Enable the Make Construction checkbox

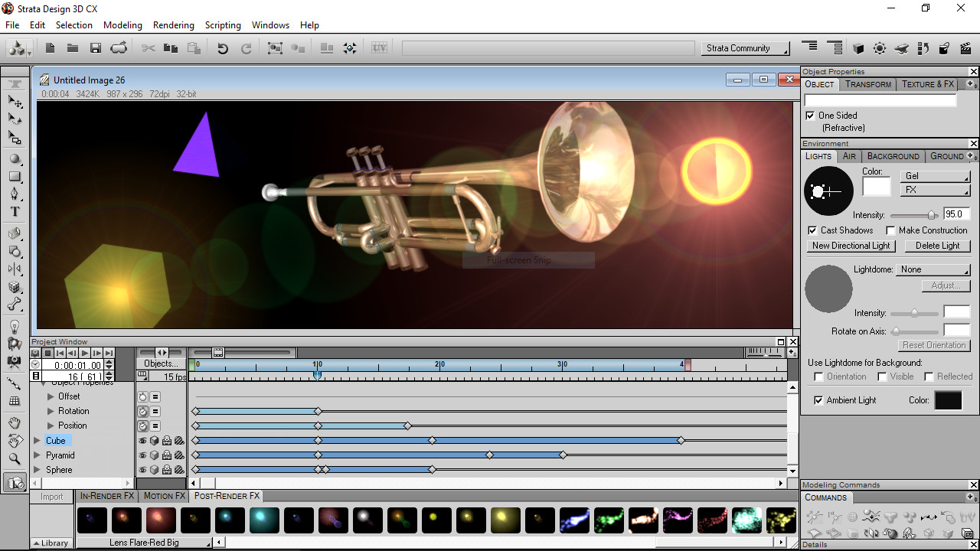point(890,230)
